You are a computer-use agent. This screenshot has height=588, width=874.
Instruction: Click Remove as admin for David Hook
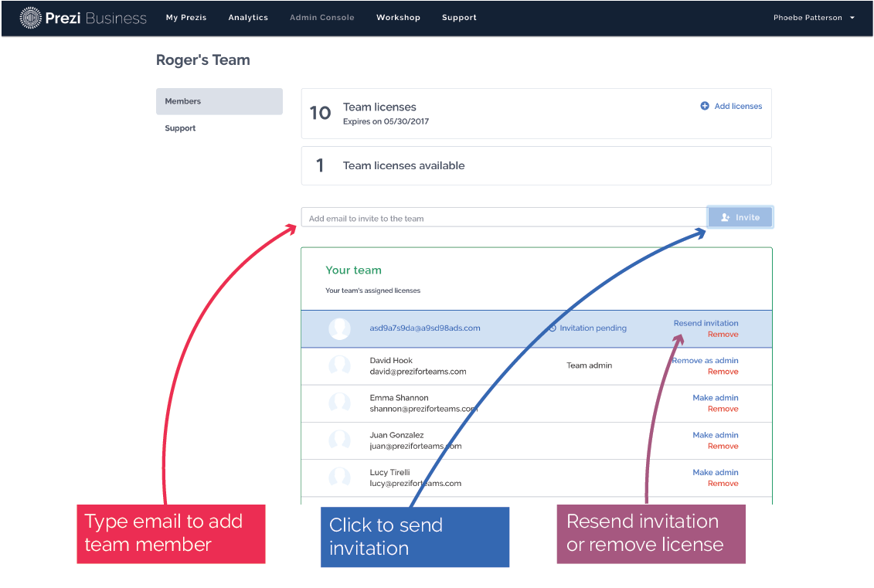pyautogui.click(x=706, y=360)
